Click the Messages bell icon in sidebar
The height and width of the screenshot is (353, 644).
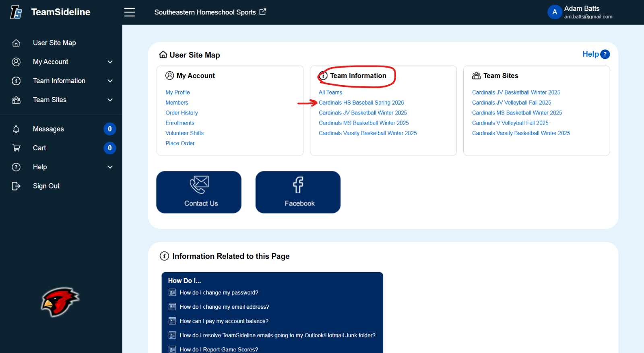click(x=16, y=129)
